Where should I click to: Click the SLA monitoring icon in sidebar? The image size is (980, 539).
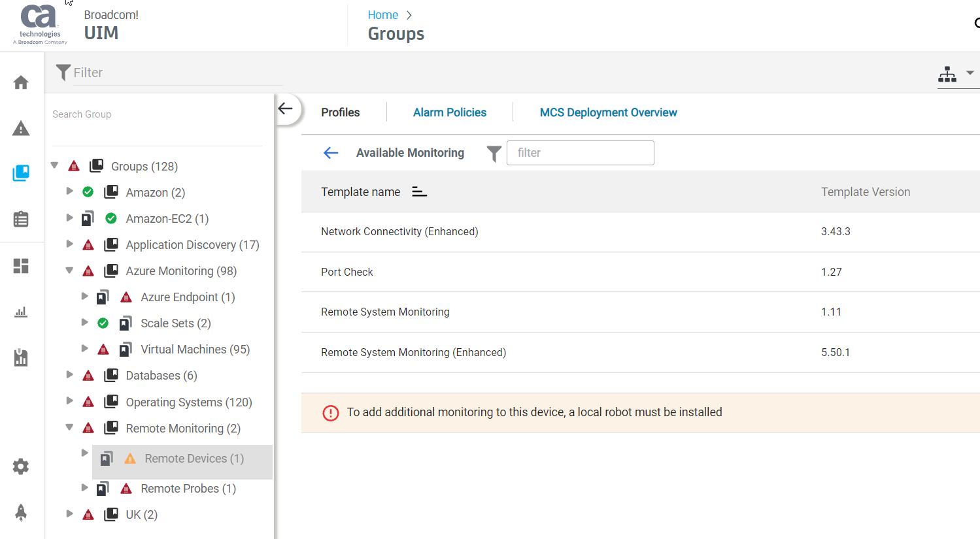point(20,357)
